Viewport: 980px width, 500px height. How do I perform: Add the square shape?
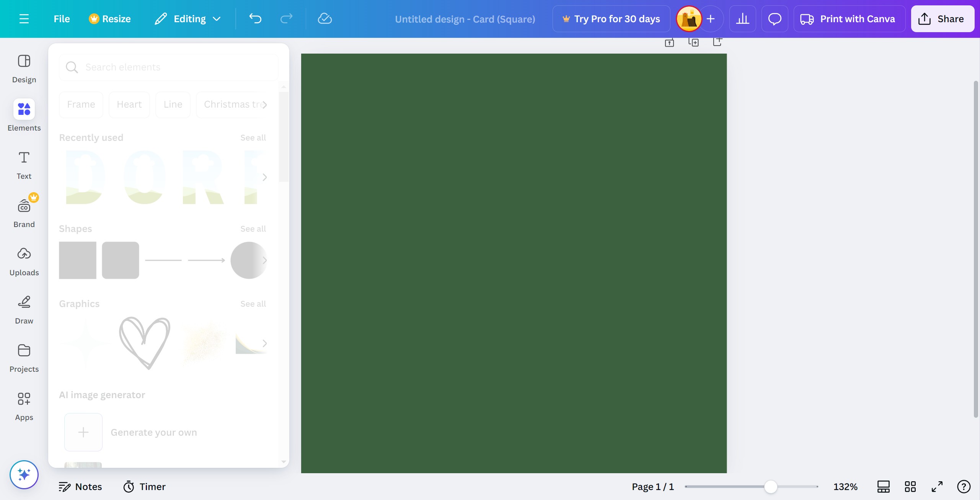coord(78,260)
